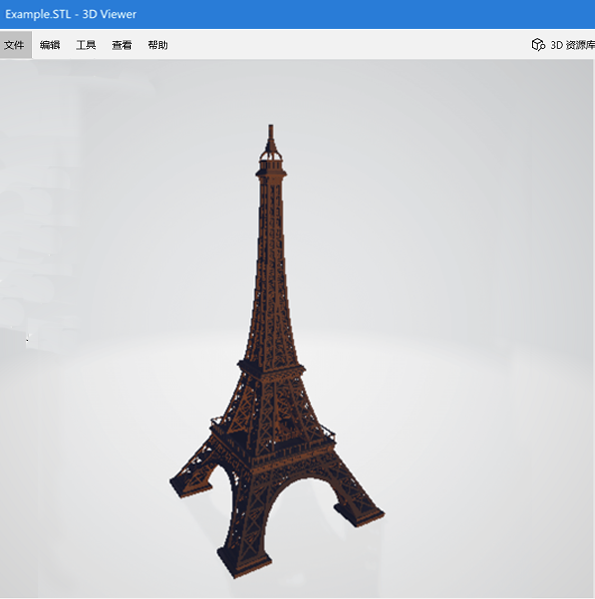The height and width of the screenshot is (599, 595).
Task: Click the Example.STL - 3D Viewer title
Action: 71,14
